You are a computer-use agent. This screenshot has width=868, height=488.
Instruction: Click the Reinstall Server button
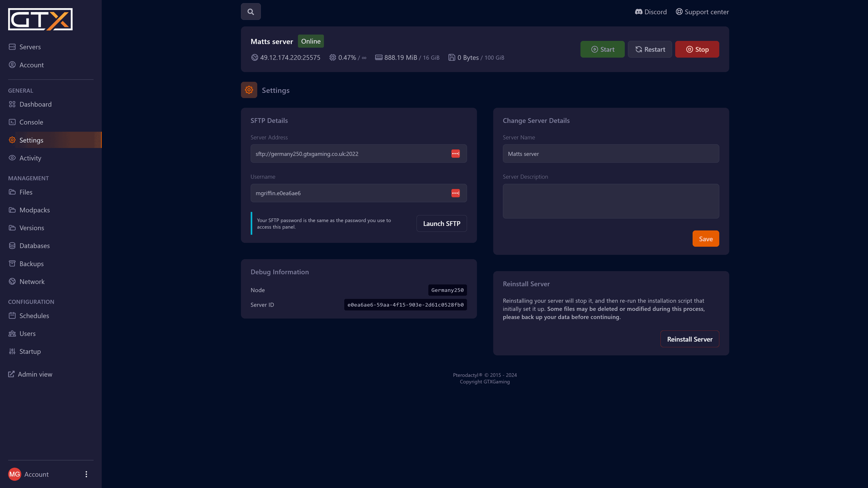(689, 339)
